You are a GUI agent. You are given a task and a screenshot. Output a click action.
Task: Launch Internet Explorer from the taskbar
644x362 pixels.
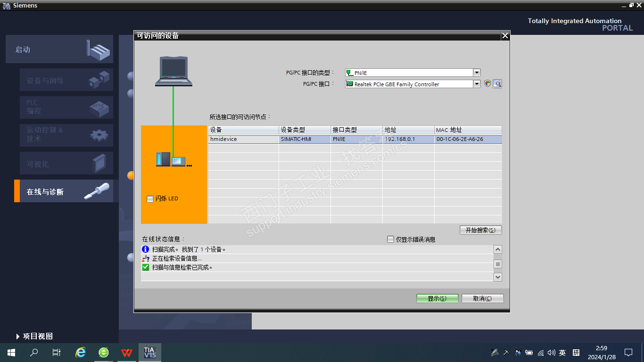point(81,353)
